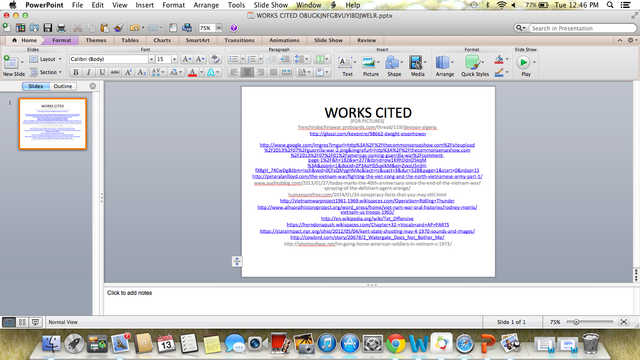
Task: Click the Cut scissors icon
Action: pos(78,28)
